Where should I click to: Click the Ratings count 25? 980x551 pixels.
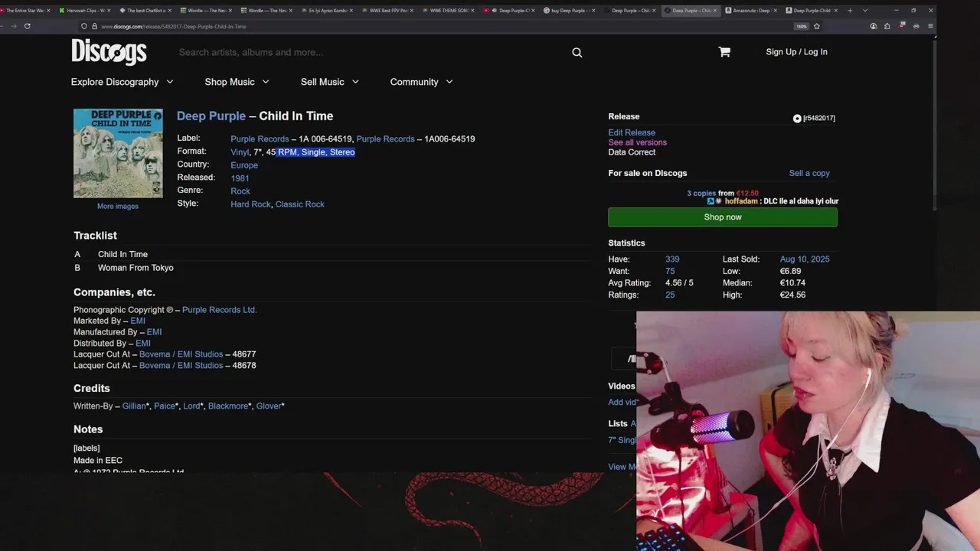[670, 295]
